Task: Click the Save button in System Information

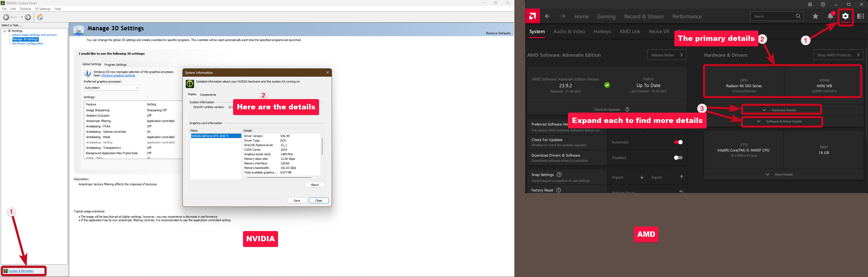Action: pos(297,200)
